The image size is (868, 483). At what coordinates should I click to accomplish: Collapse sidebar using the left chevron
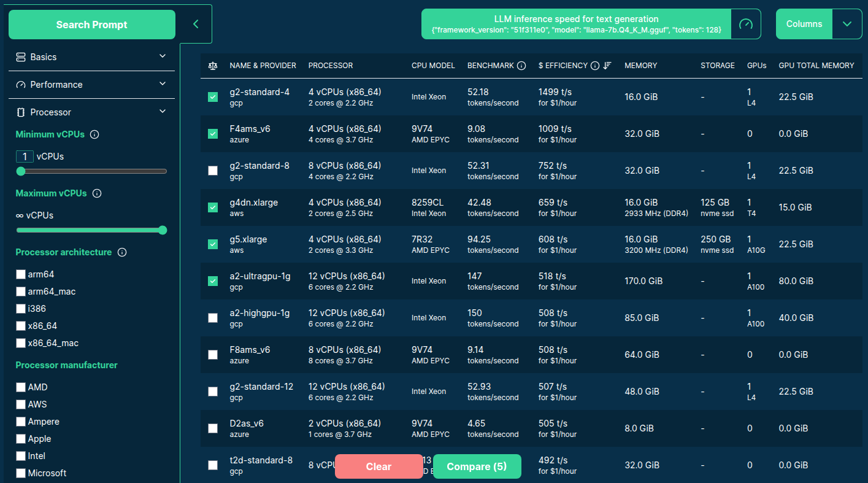click(196, 25)
